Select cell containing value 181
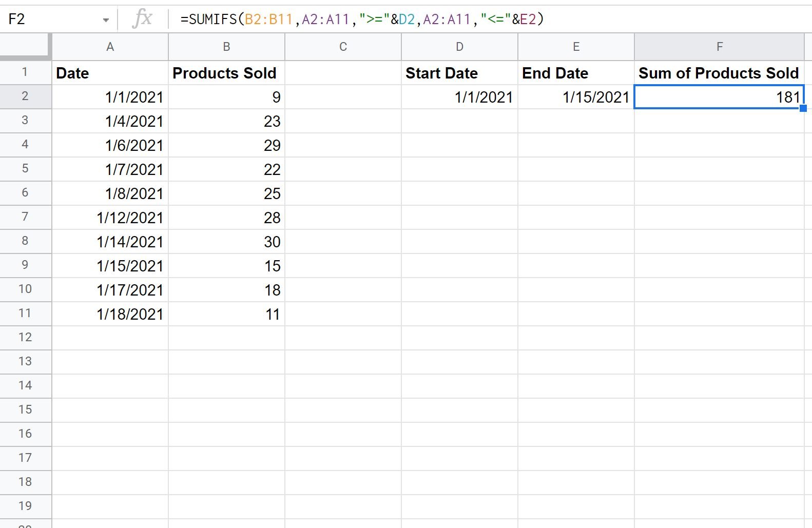The image size is (812, 528). pos(719,97)
